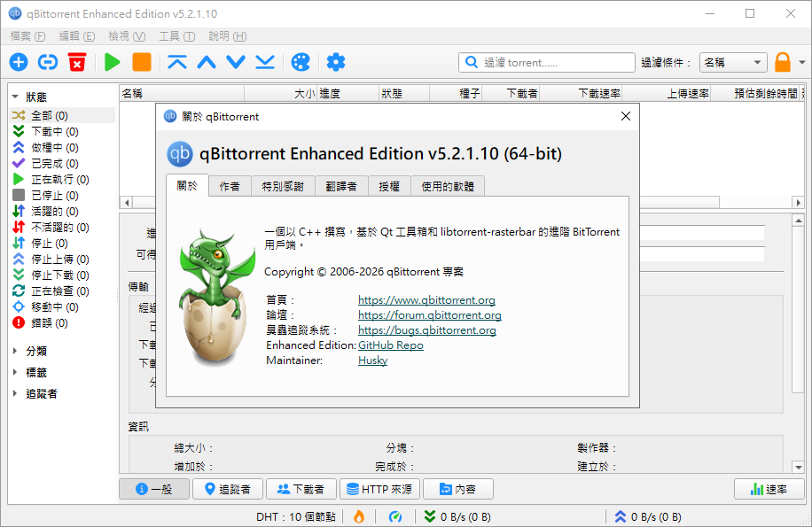Screen dimensions: 812x527
Task: Select 活躍的 (0) filter
Action: click(62, 211)
